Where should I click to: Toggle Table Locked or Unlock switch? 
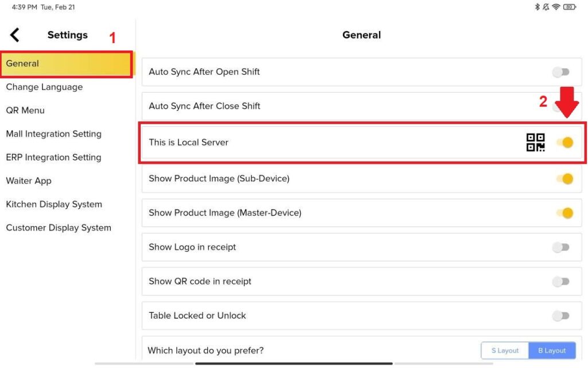coord(561,316)
